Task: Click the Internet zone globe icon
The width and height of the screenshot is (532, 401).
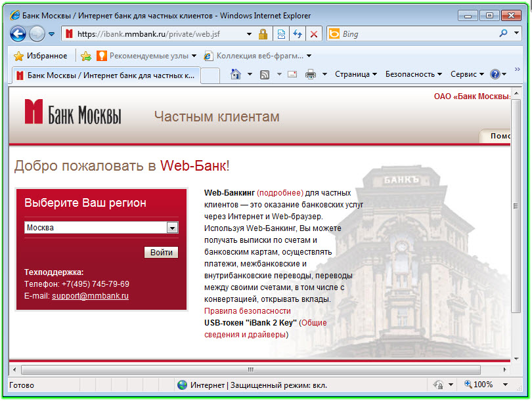Action: pos(182,385)
